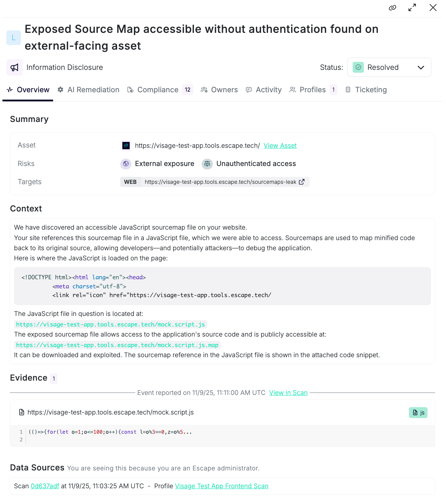Open the Status dropdown showing Resolved
Viewport: 446px width, 504px height.
point(389,67)
